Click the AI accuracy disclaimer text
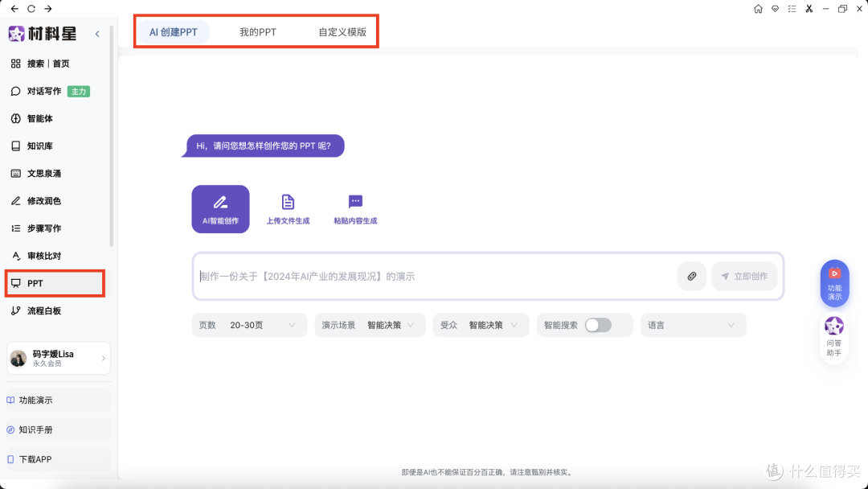The height and width of the screenshot is (489, 868). 488,472
